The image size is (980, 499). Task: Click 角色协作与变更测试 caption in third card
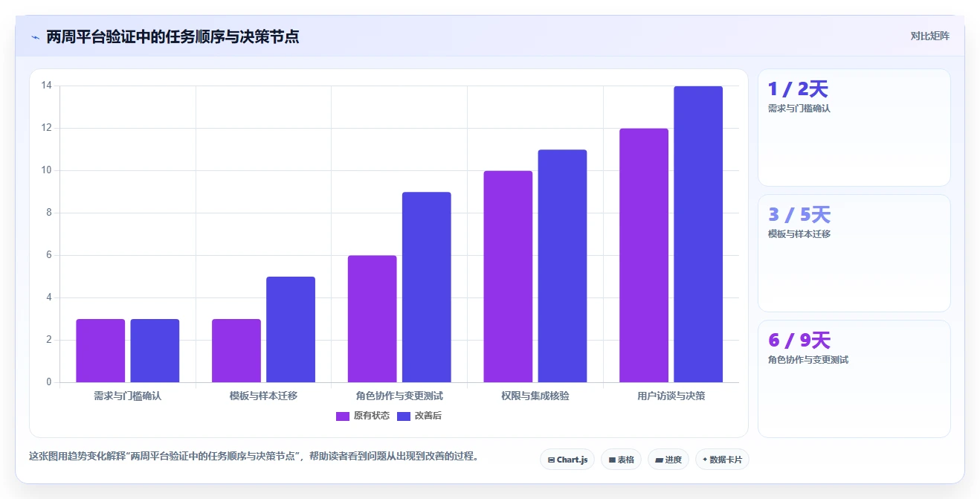point(808,360)
